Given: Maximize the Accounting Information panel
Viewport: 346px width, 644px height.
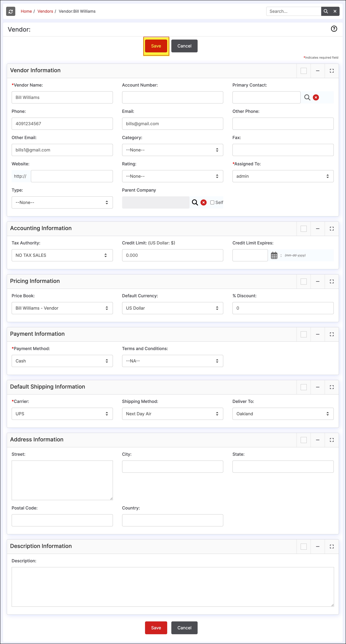Looking at the screenshot, I should (x=331, y=229).
